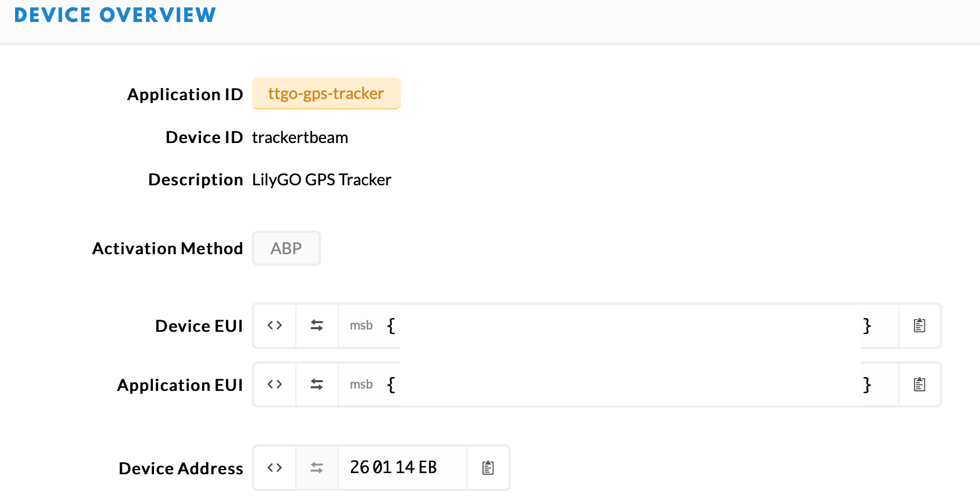Open the ttgo-gps-tracker application link
Screen dimensions: 980x498
(326, 93)
